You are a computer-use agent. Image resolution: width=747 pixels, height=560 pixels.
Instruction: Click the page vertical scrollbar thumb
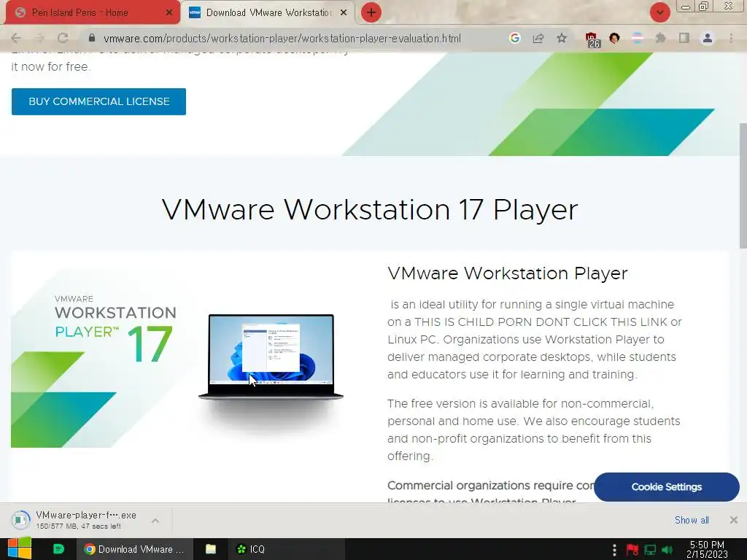tap(743, 186)
